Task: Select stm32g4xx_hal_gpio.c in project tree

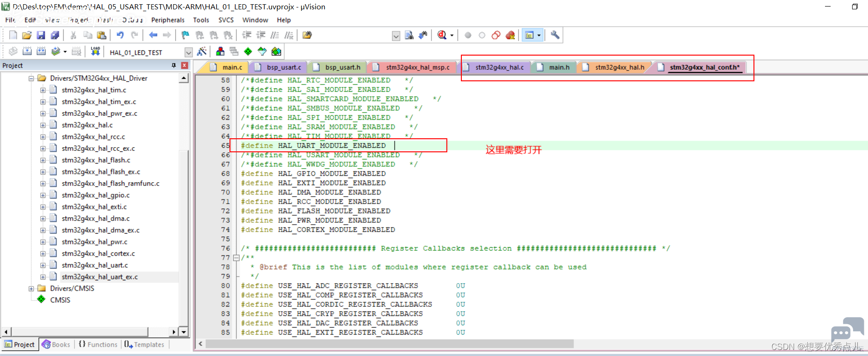Action: pyautogui.click(x=96, y=195)
